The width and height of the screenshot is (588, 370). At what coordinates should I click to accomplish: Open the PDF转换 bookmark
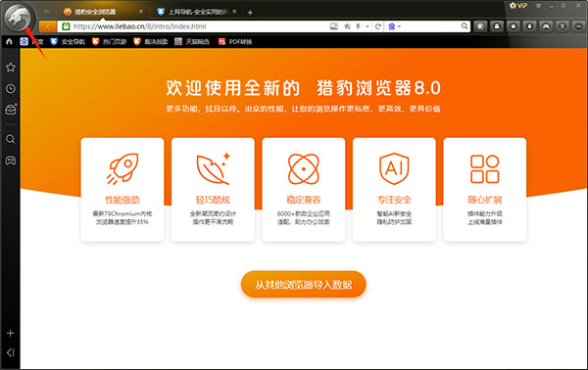coord(235,41)
